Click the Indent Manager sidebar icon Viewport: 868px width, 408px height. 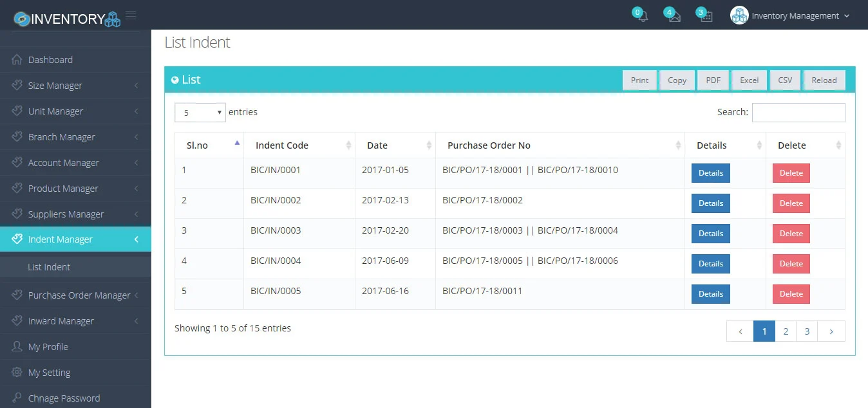point(17,239)
